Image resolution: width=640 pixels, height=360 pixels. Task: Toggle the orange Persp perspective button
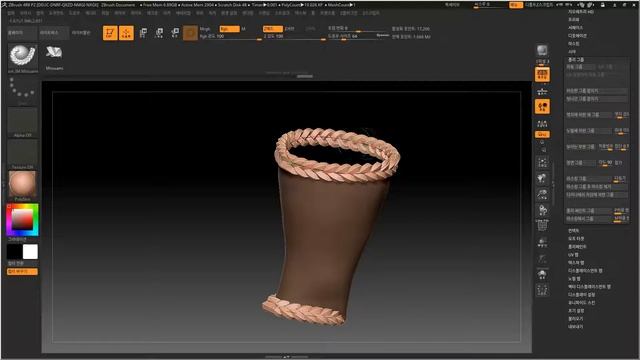542,74
